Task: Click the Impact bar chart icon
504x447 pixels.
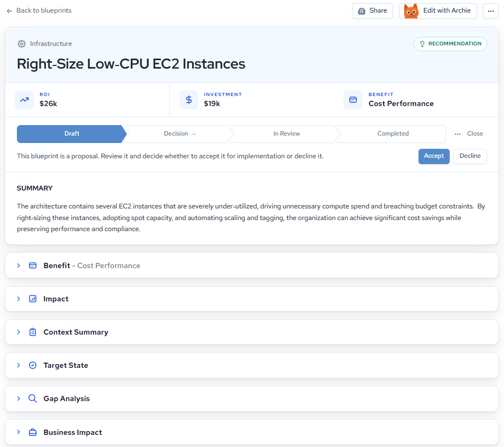Action: (x=33, y=299)
